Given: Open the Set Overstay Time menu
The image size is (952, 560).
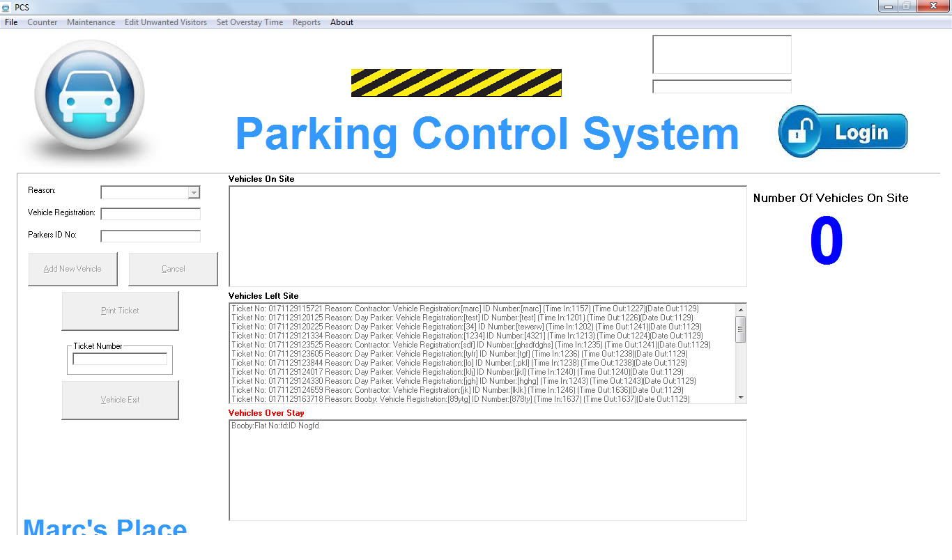Looking at the screenshot, I should pos(249,22).
